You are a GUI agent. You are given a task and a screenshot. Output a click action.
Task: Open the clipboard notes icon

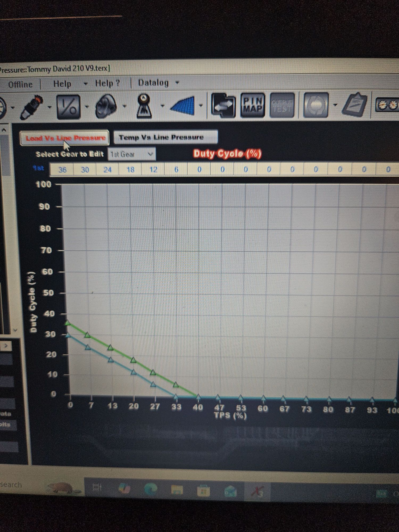coord(355,105)
